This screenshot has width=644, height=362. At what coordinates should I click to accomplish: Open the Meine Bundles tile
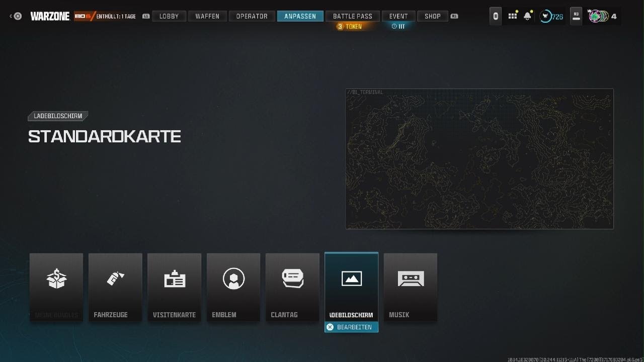[56, 288]
